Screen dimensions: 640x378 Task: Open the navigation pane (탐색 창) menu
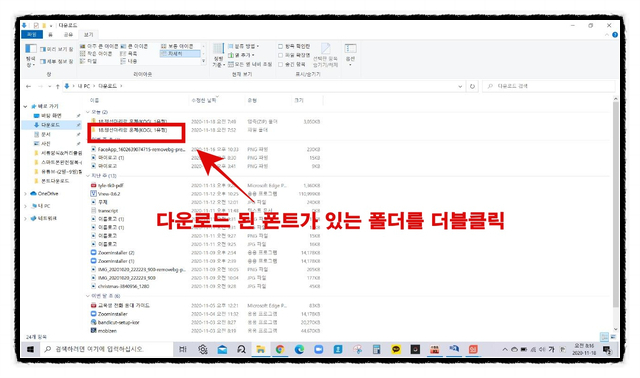(x=31, y=55)
